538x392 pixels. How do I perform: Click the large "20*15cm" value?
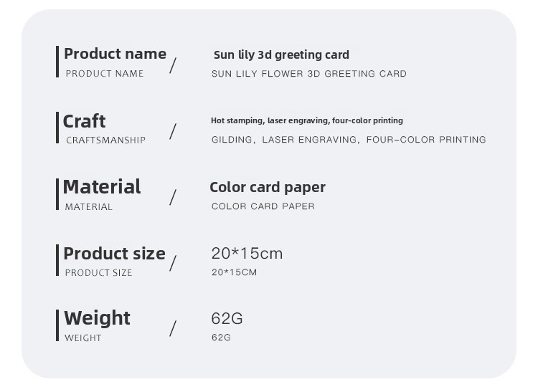(247, 254)
